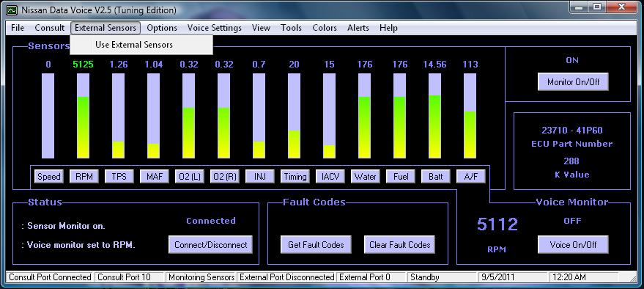The width and height of the screenshot is (644, 289).
Task: Click the Speed bar gauge
Action: 48,116
